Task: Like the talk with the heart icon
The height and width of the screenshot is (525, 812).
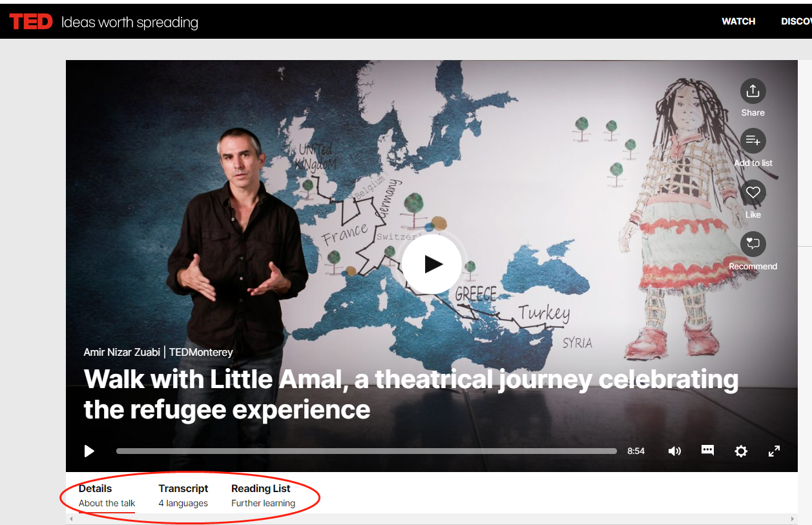Action: click(753, 192)
